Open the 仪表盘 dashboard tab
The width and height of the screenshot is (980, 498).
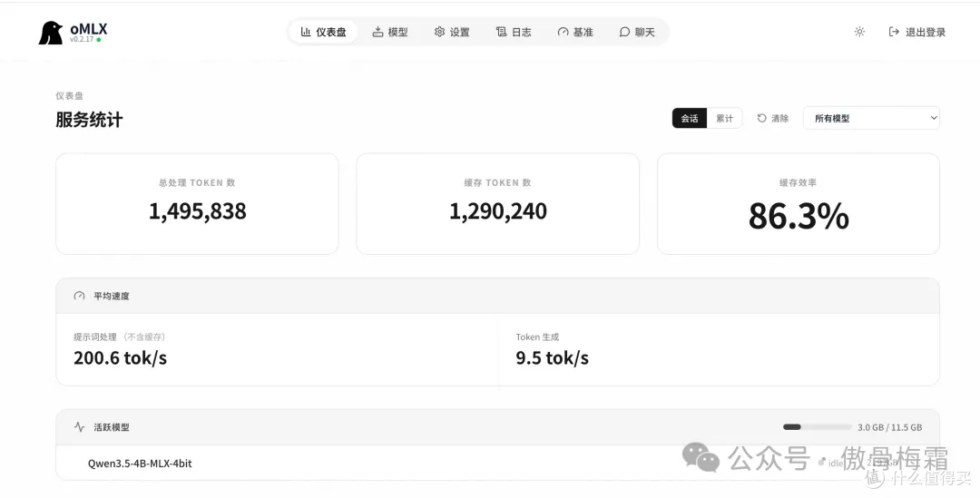(323, 32)
